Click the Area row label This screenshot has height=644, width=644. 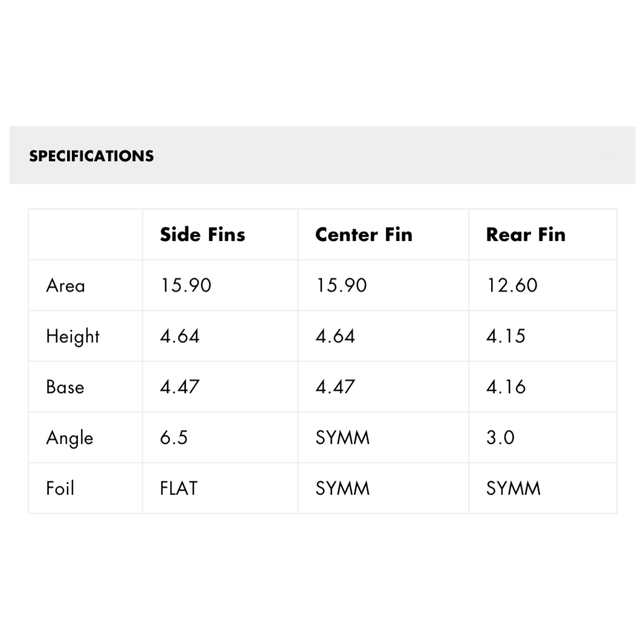(65, 285)
